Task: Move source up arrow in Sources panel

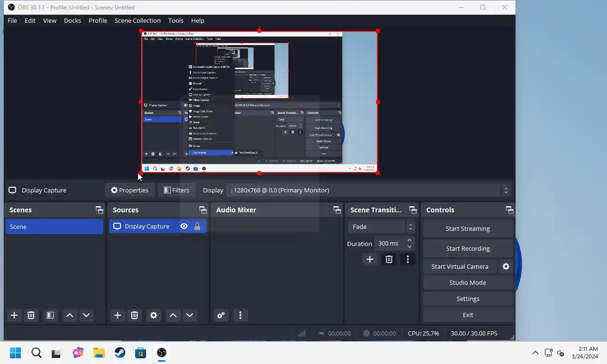Action: [173, 315]
